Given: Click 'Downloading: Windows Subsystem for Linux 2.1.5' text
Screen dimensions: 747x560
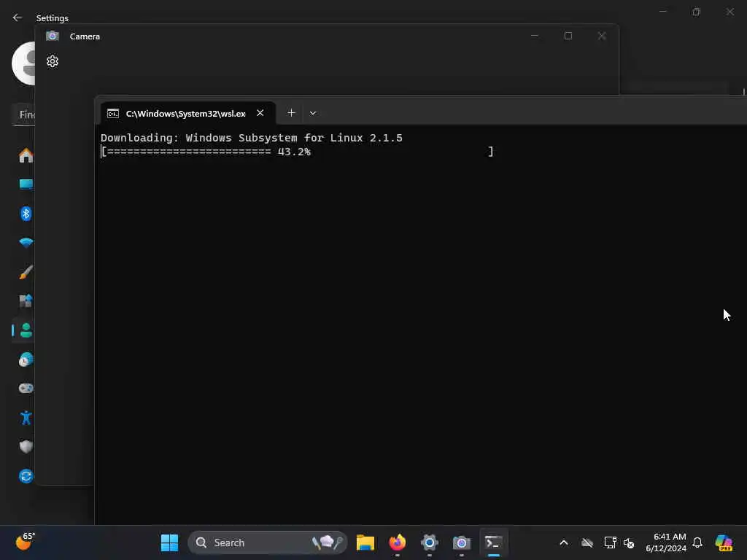Looking at the screenshot, I should (x=252, y=138).
